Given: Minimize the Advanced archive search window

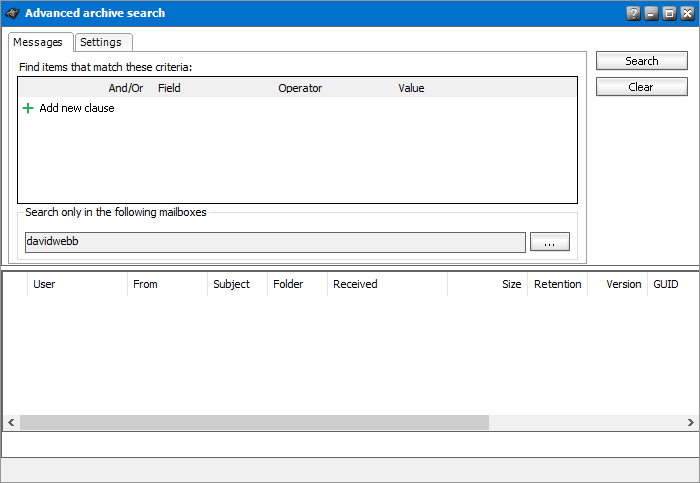Looking at the screenshot, I should [651, 13].
